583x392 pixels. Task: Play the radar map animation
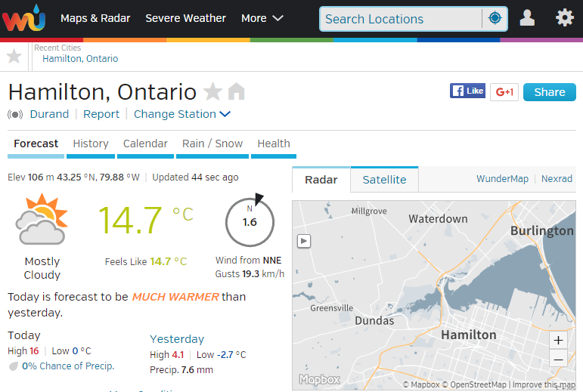(304, 241)
